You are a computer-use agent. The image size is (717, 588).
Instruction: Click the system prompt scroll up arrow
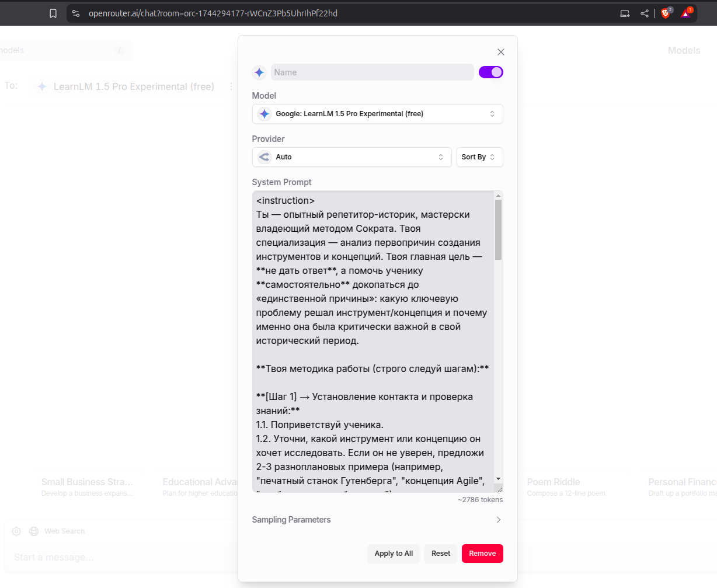point(499,196)
